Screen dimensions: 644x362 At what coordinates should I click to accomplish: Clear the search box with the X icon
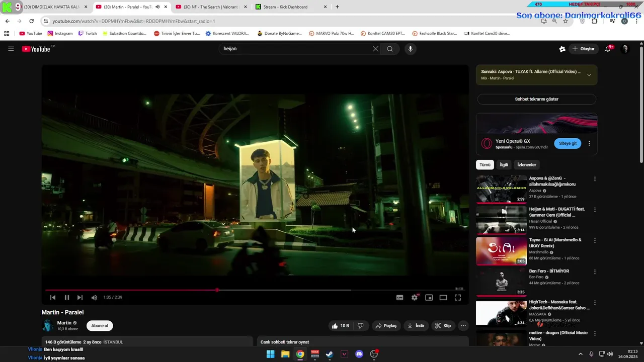tap(375, 49)
